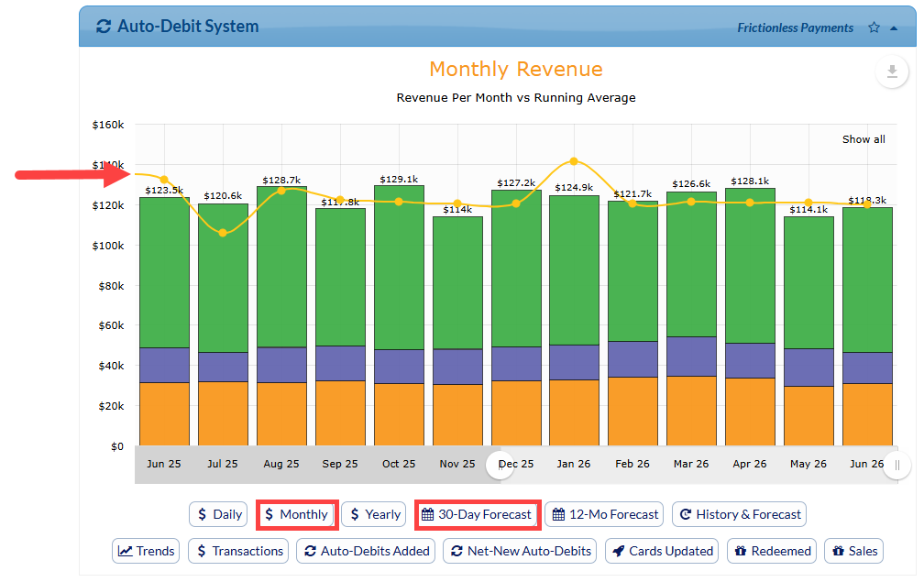Switch to the Yearly revenue view
This screenshot has width=924, height=582.
coord(374,514)
